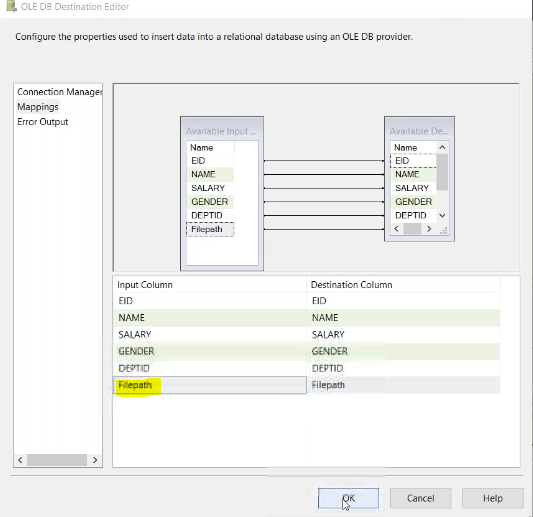Click the left pane horizontal scrollbar thumb

(57, 460)
